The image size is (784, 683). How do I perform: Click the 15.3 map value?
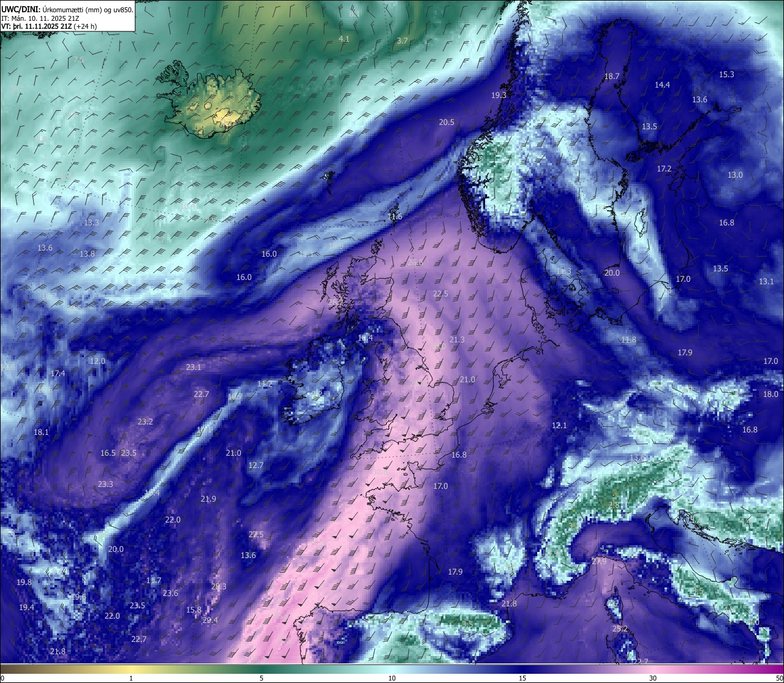726,75
